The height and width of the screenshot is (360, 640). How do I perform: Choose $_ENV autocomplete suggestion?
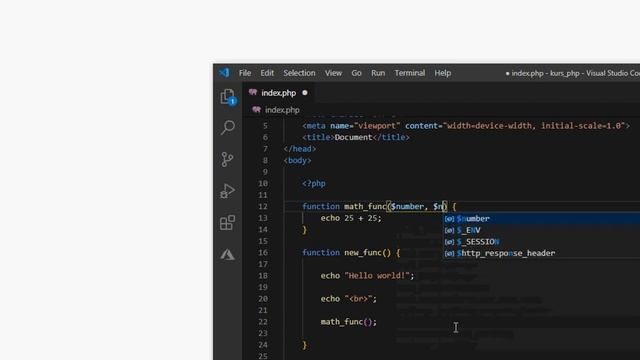[542, 230]
